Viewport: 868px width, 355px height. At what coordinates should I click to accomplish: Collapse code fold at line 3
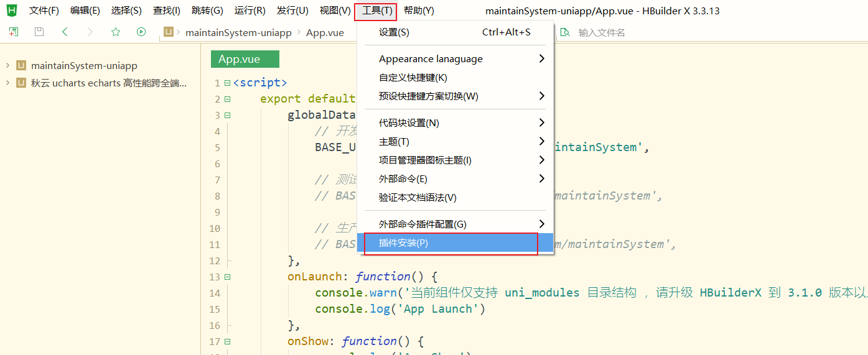pos(227,115)
